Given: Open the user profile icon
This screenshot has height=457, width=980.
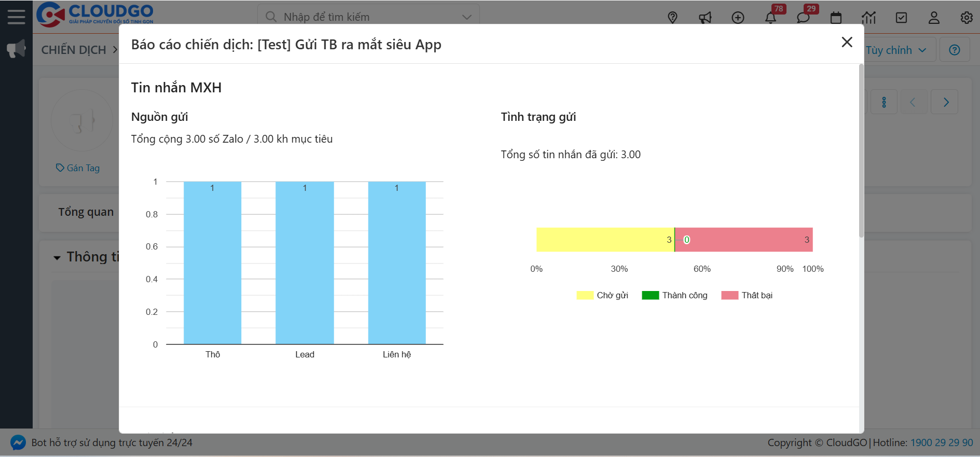Looking at the screenshot, I should [934, 18].
